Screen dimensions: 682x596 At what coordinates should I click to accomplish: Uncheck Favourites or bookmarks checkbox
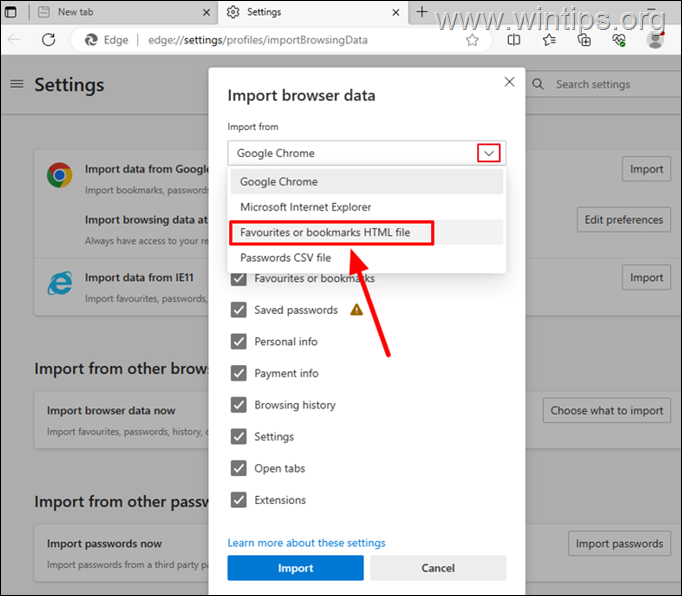[x=238, y=278]
